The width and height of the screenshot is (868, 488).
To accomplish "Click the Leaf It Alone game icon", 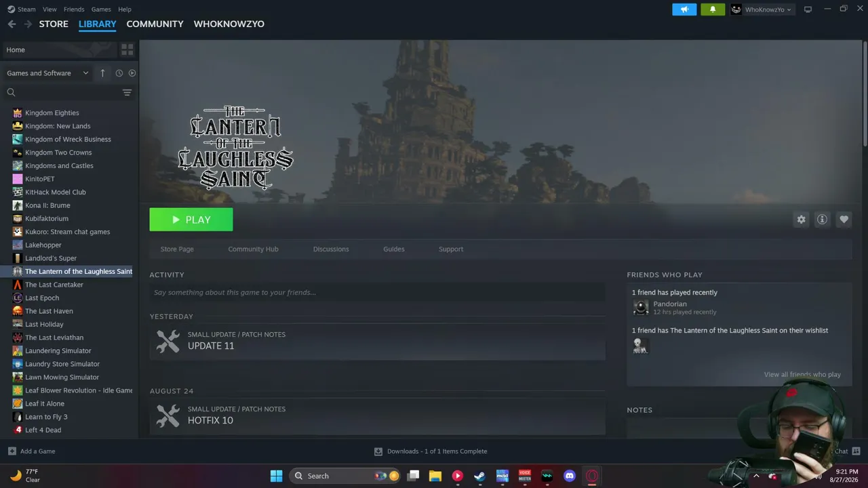I will pyautogui.click(x=18, y=403).
